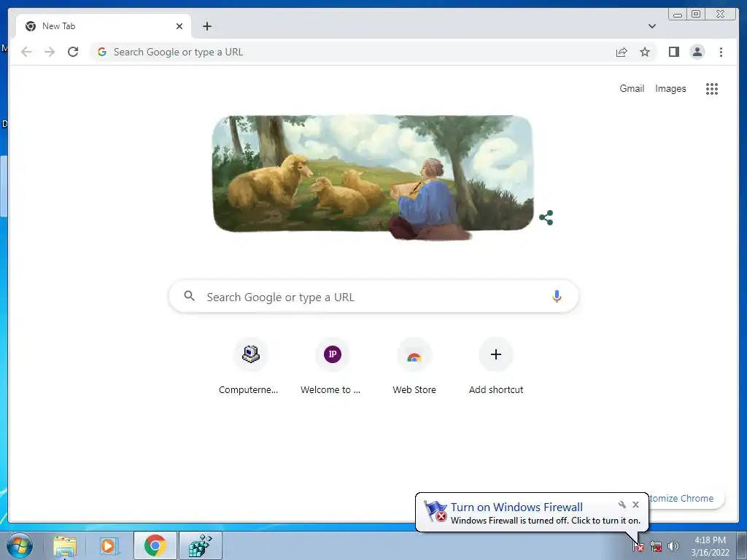The height and width of the screenshot is (560, 747).
Task: Open a new tab with plus button
Action: coord(206,26)
